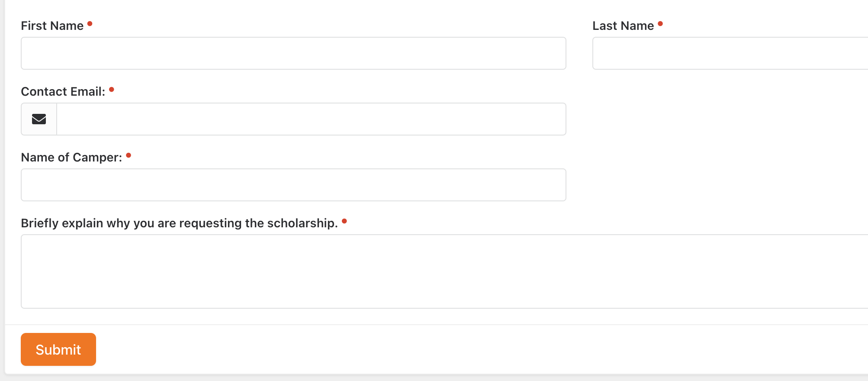Viewport: 868px width, 381px height.
Task: Click the red dot after the scholarship question
Action: click(x=344, y=221)
